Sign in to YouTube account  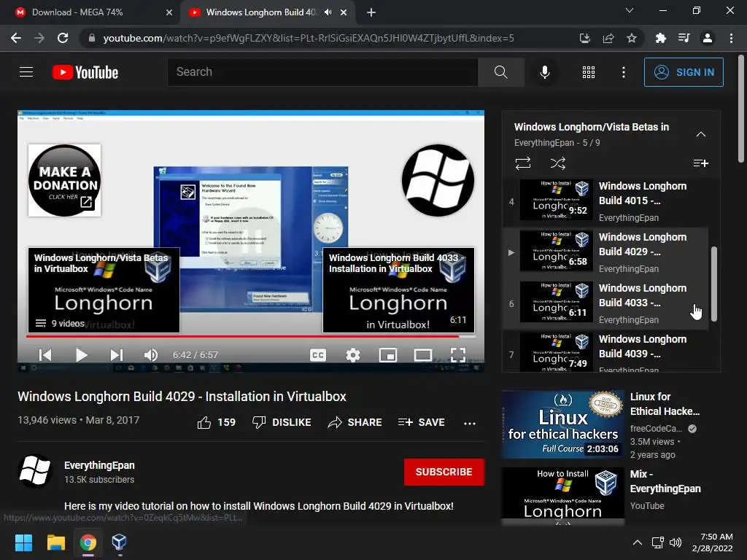683,72
